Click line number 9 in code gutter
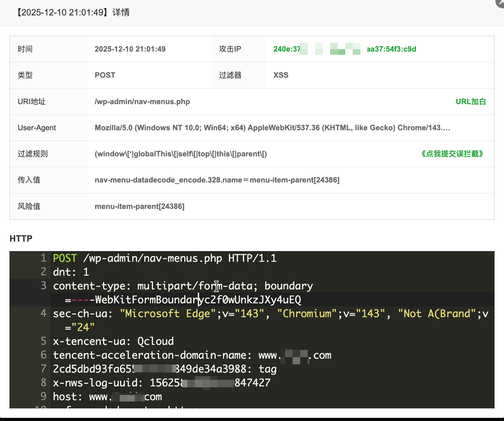 pyautogui.click(x=43, y=396)
